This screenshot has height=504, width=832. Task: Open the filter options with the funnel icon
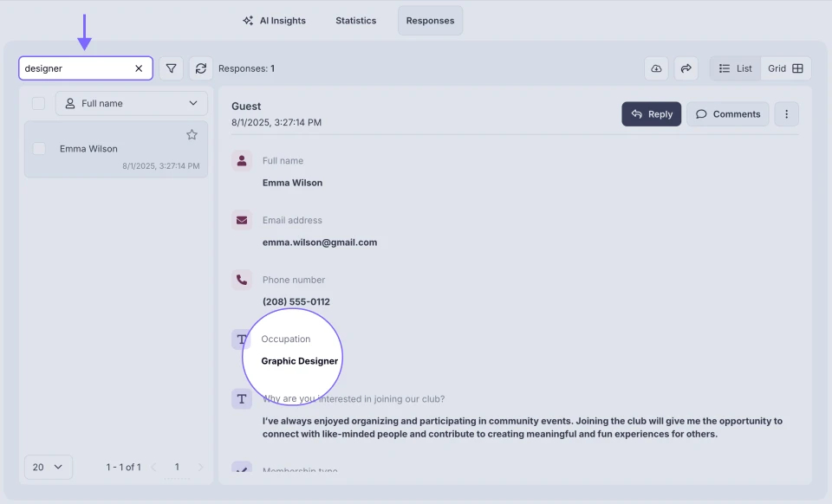(x=171, y=68)
